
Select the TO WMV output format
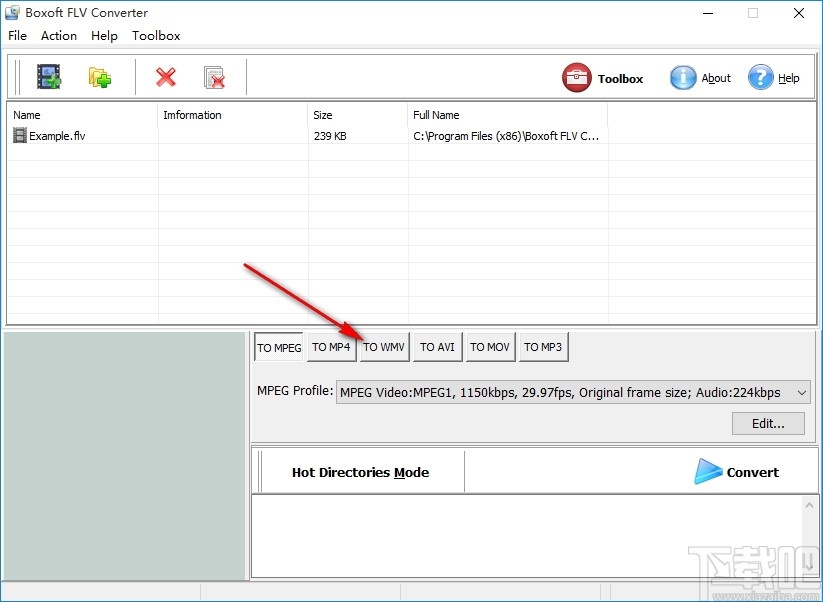(384, 347)
